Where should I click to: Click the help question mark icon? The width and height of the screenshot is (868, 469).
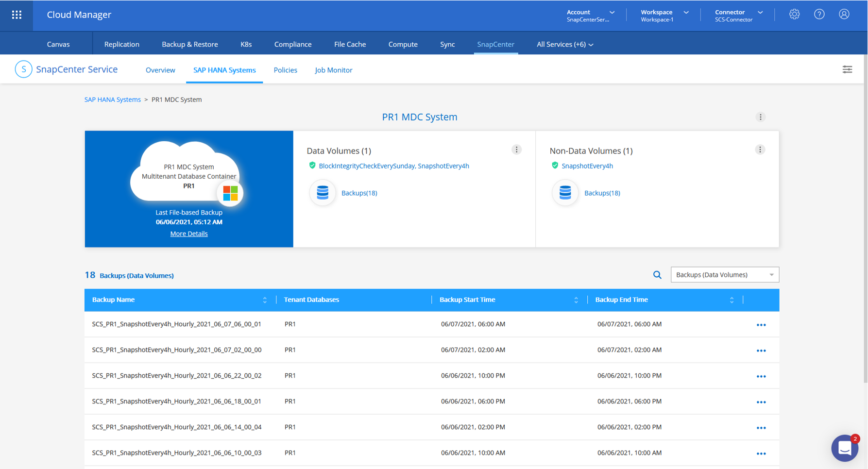tap(819, 15)
